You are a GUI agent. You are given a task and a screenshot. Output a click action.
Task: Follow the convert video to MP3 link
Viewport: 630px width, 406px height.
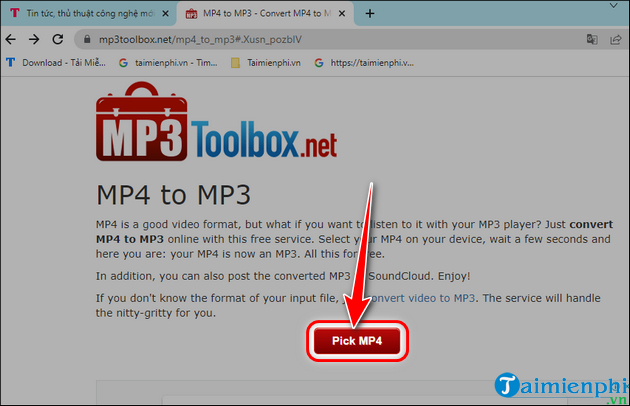pyautogui.click(x=420, y=298)
